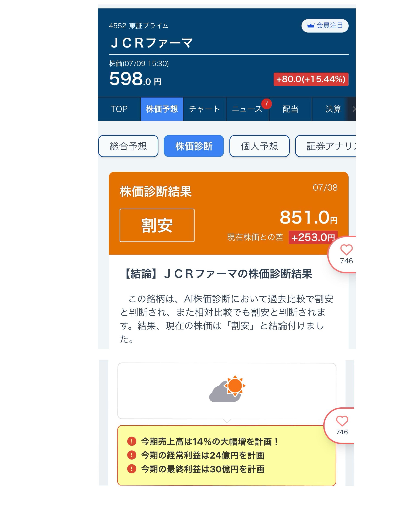Toggle the 株価診断 pill
399x532 pixels.
(x=194, y=146)
